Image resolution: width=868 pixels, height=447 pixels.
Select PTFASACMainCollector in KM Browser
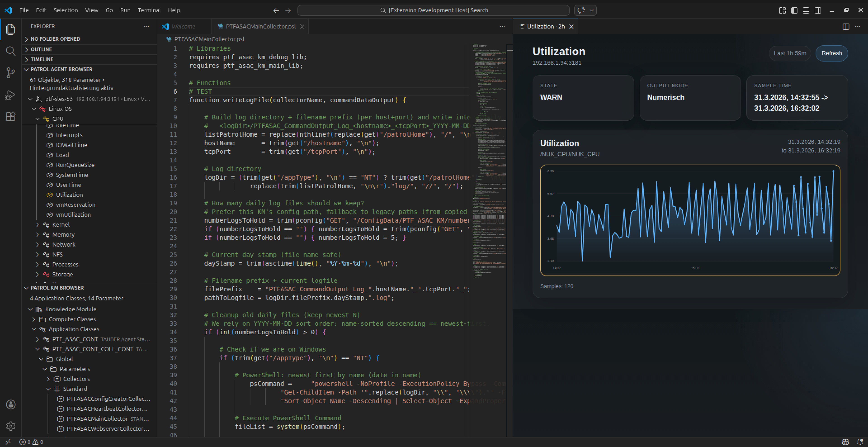coord(97,419)
